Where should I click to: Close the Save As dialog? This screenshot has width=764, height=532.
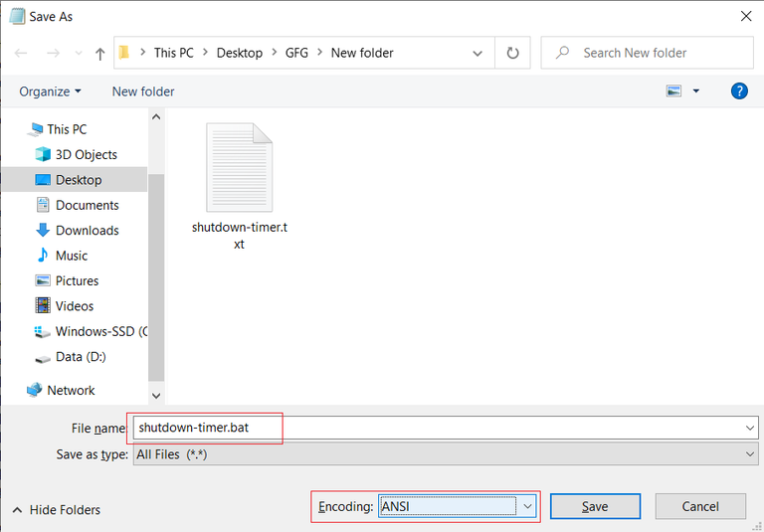(746, 16)
